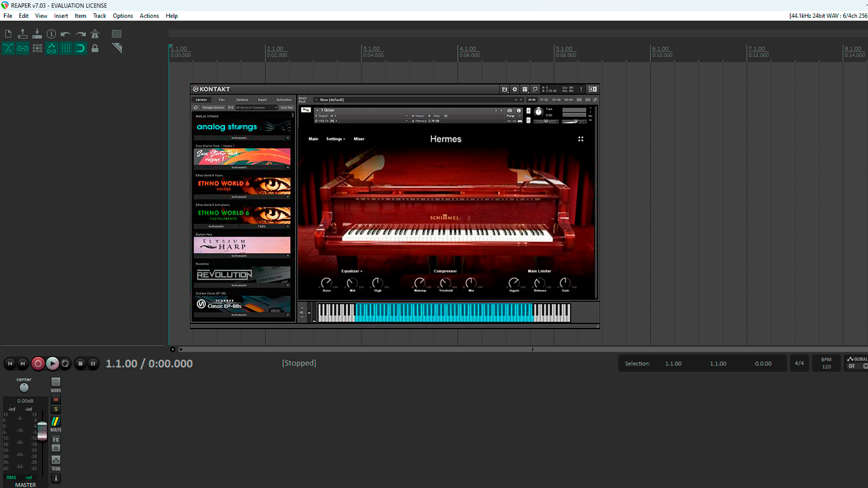Open Hermes Main page

(x=313, y=139)
